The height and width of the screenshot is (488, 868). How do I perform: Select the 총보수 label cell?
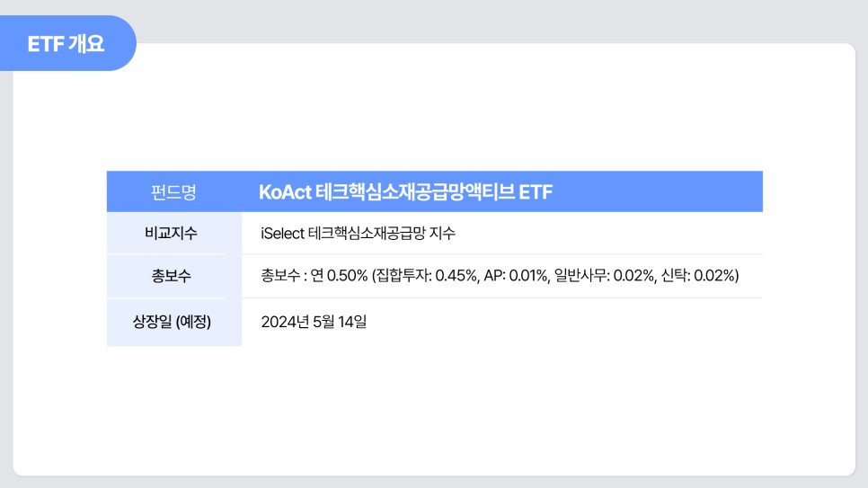173,276
